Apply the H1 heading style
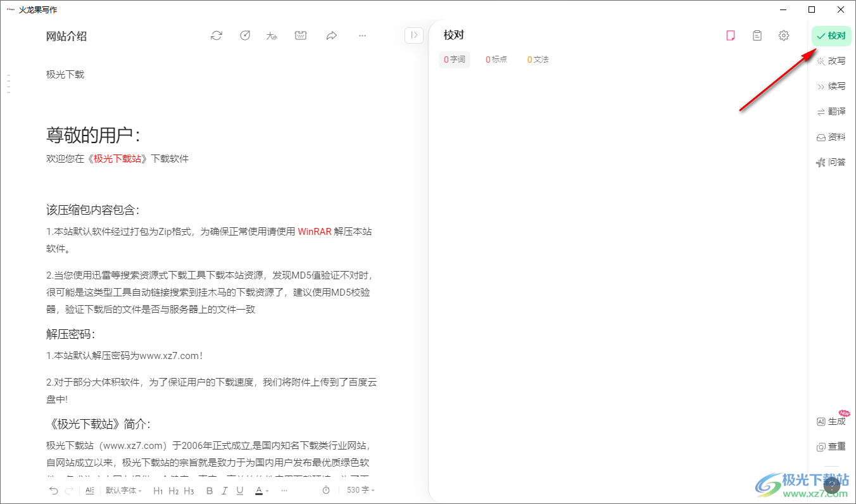The height and width of the screenshot is (504, 856). (x=158, y=491)
